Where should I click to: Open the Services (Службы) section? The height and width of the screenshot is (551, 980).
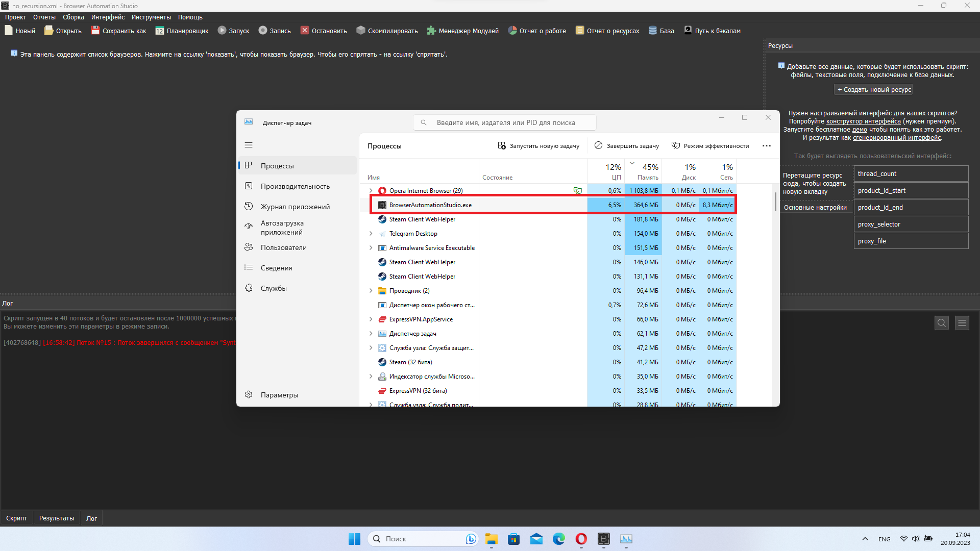tap(274, 288)
